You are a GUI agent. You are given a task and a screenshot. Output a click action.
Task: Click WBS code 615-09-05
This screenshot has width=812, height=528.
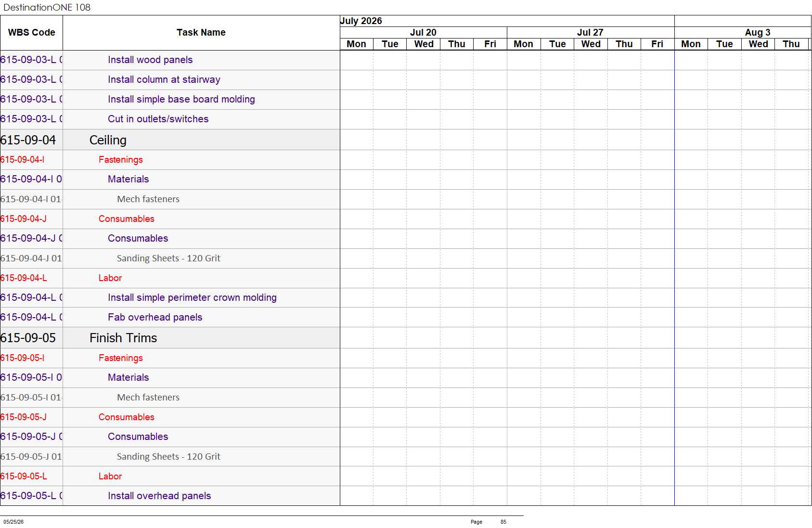[28, 338]
